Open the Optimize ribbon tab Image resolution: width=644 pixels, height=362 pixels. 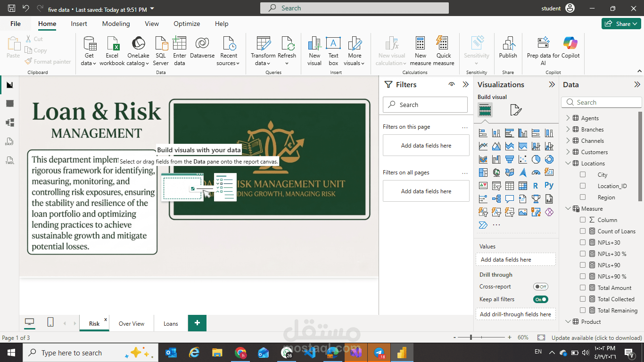tap(187, 24)
